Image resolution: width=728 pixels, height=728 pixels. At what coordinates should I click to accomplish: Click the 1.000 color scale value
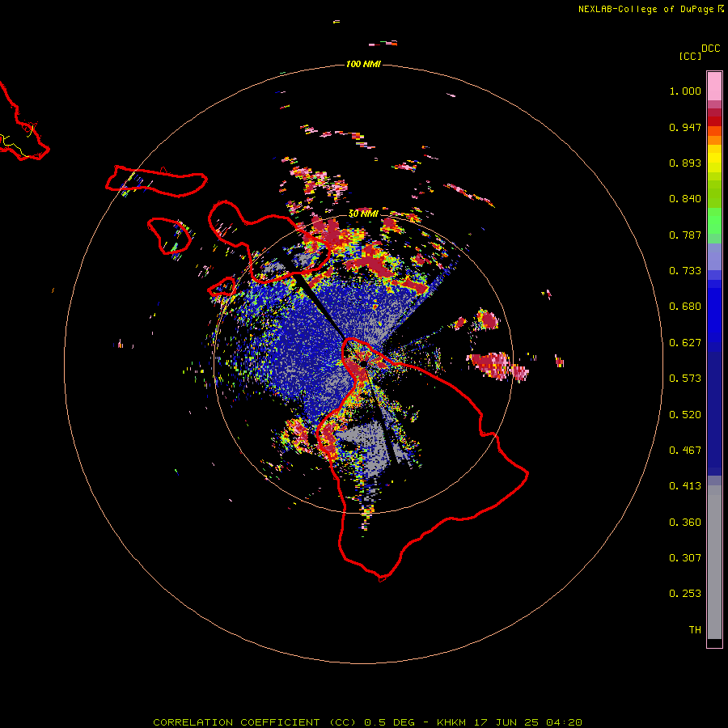[x=685, y=91]
